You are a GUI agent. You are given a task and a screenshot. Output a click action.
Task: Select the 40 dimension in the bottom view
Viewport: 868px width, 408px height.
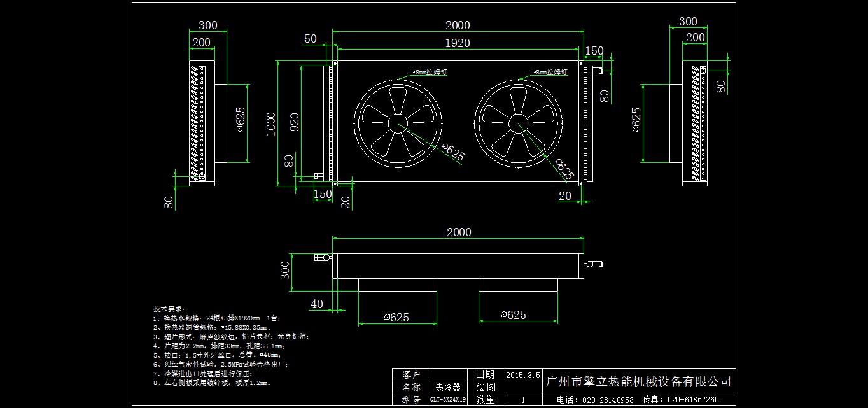[x=316, y=304]
